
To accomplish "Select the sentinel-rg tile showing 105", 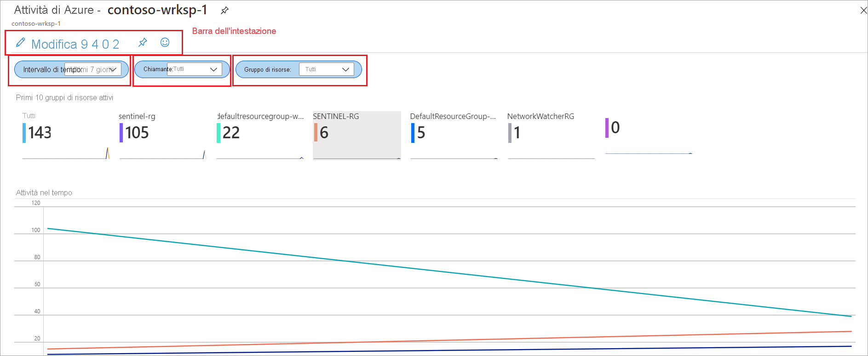I will (162, 136).
